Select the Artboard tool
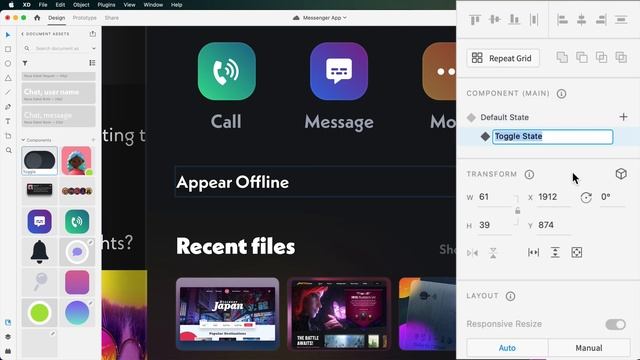Image resolution: width=640 pixels, height=360 pixels. click(x=8, y=136)
